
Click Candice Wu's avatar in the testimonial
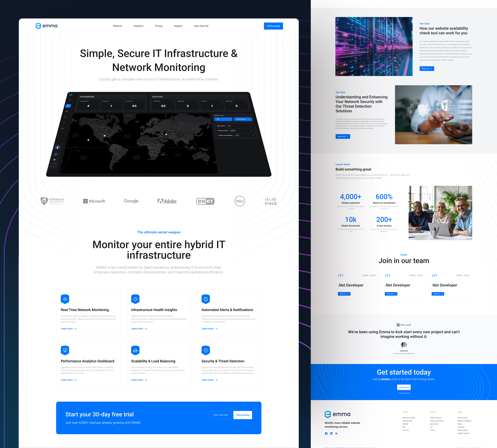click(x=404, y=345)
